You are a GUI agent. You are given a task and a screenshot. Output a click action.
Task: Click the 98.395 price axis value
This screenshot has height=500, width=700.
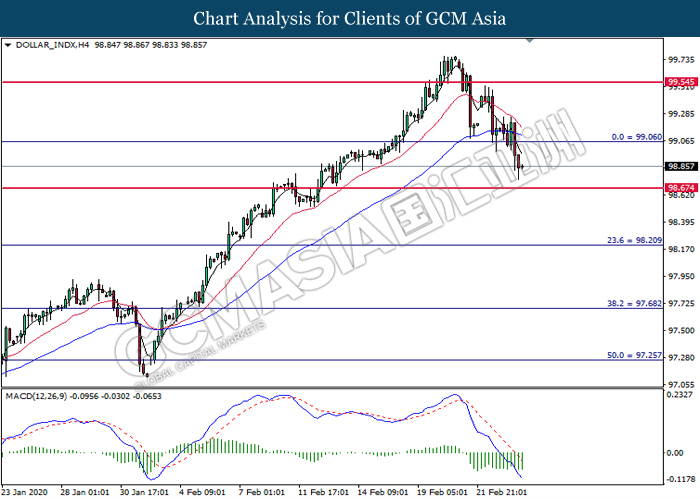click(681, 222)
